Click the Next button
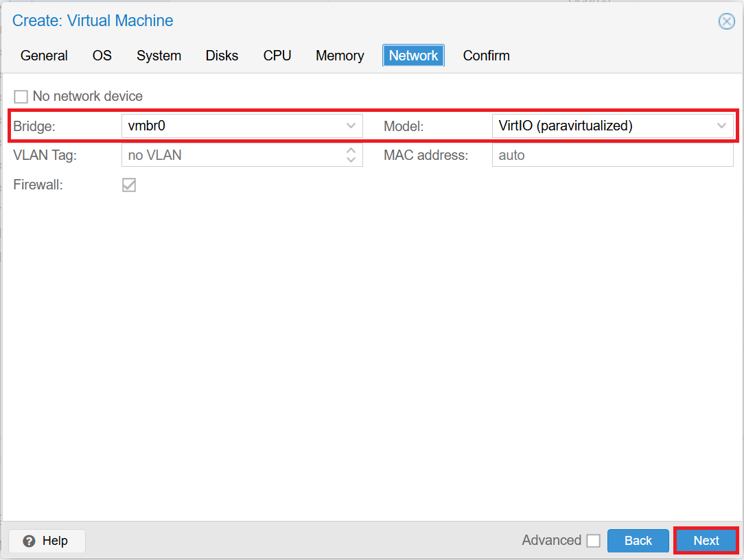The image size is (744, 560). coord(706,541)
